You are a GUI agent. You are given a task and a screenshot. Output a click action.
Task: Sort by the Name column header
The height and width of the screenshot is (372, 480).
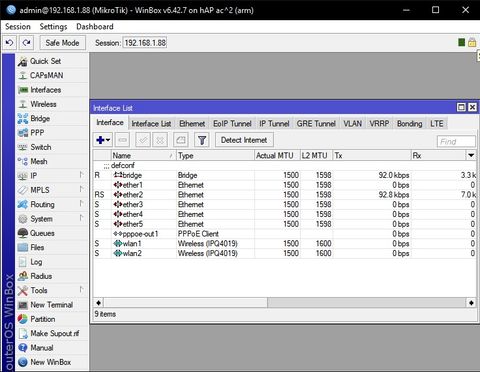(x=143, y=156)
